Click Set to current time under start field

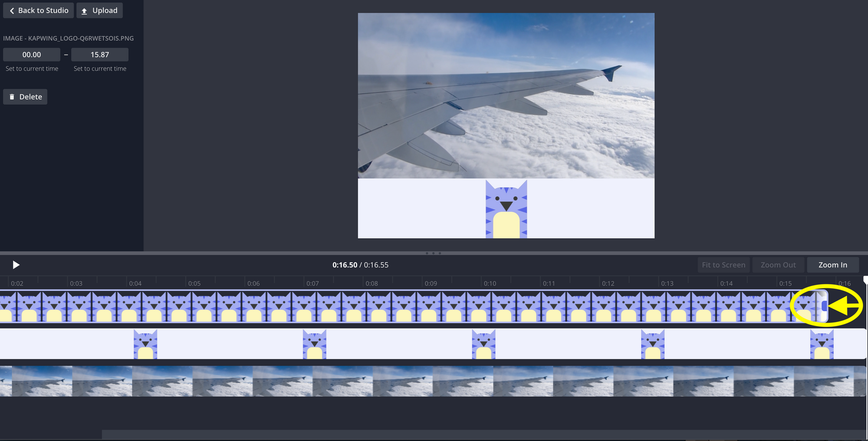click(x=32, y=69)
